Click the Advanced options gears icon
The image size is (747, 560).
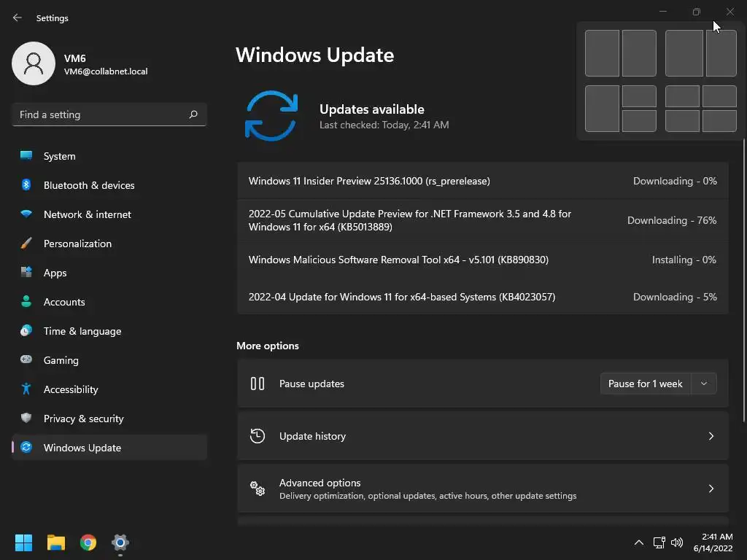[x=258, y=488]
